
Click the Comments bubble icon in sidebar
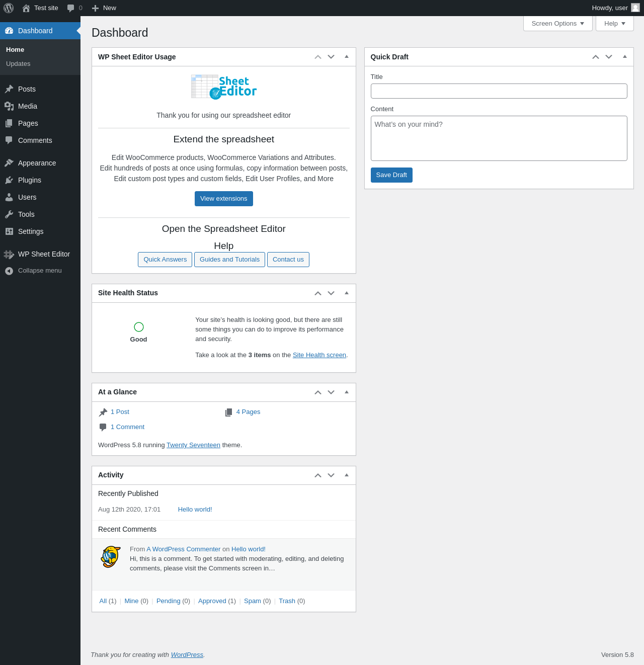click(9, 140)
